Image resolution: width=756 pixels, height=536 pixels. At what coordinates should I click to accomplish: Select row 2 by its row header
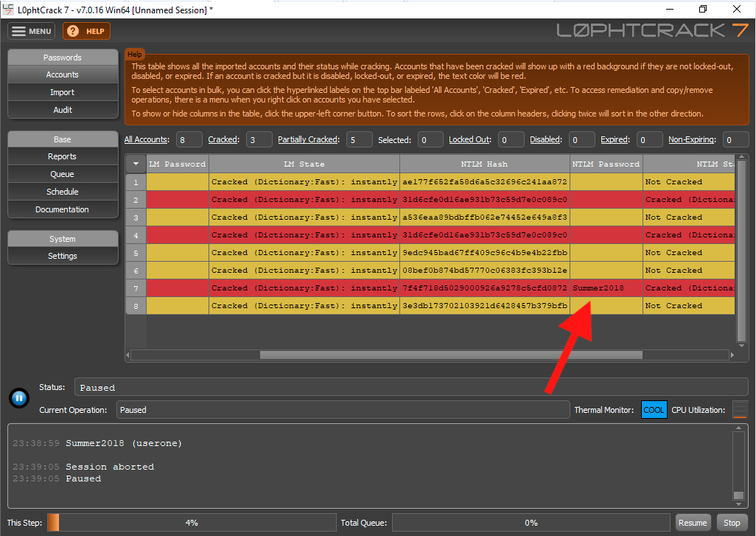coord(136,200)
